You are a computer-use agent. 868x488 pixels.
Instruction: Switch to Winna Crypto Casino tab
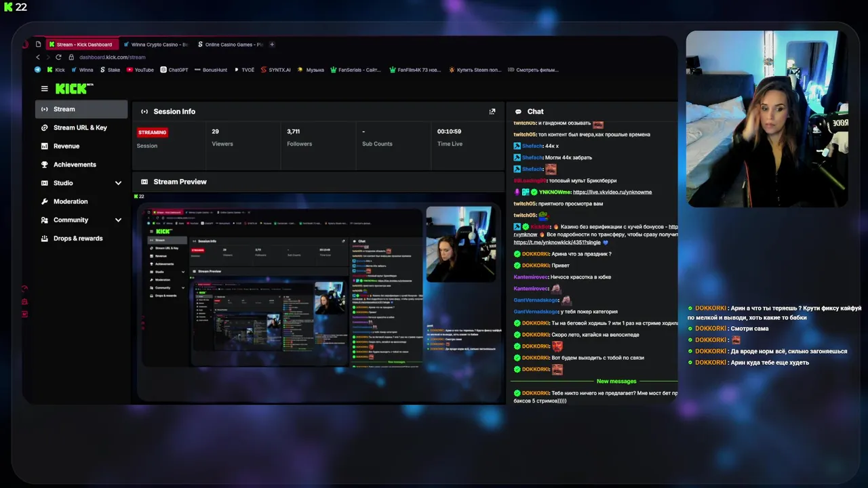[x=155, y=45]
